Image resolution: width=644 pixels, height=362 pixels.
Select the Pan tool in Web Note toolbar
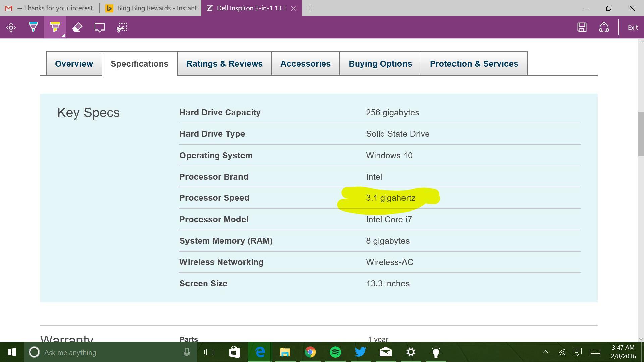click(11, 27)
